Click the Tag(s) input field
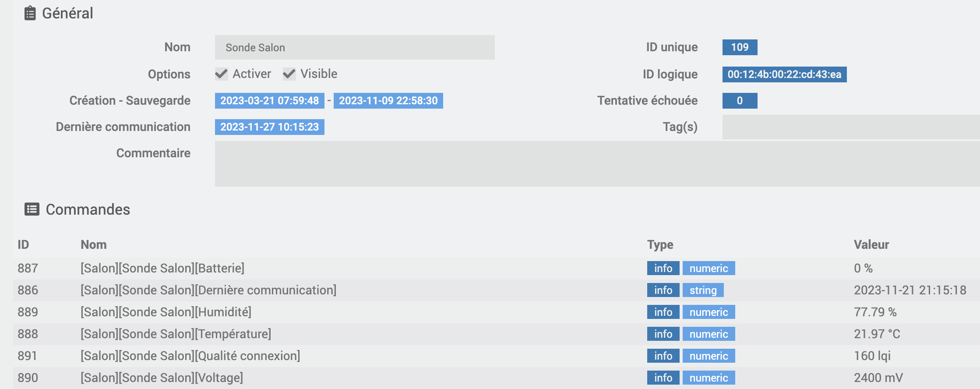The image size is (980, 389). [850, 127]
